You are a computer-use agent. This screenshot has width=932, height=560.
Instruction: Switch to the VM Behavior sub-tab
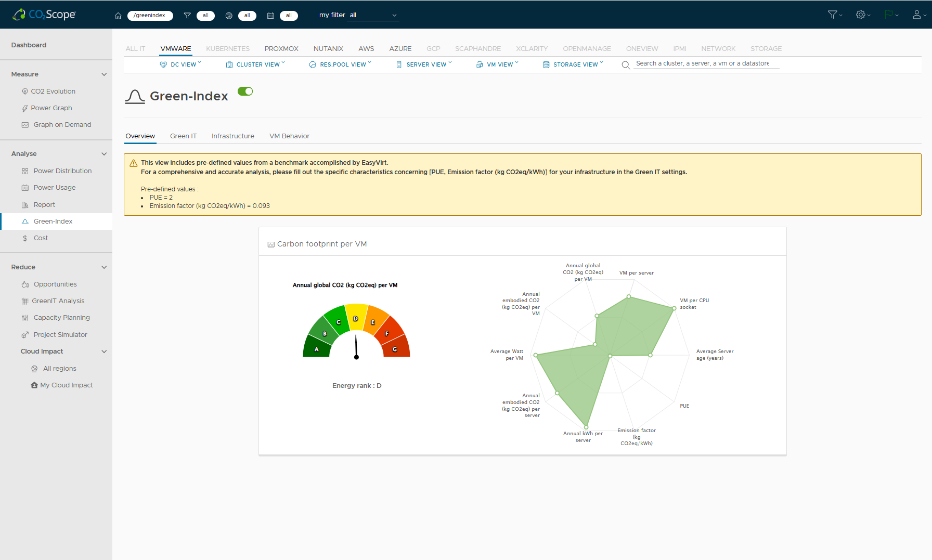pyautogui.click(x=289, y=136)
